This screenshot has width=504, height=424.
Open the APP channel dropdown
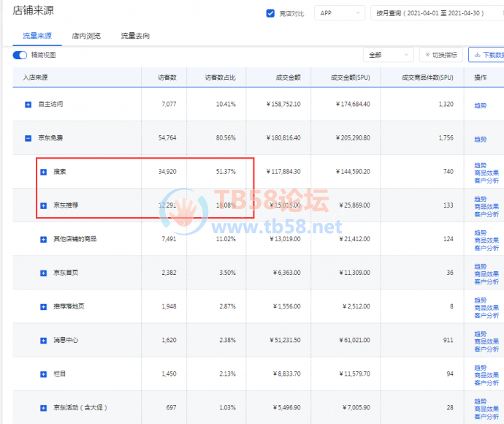340,13
